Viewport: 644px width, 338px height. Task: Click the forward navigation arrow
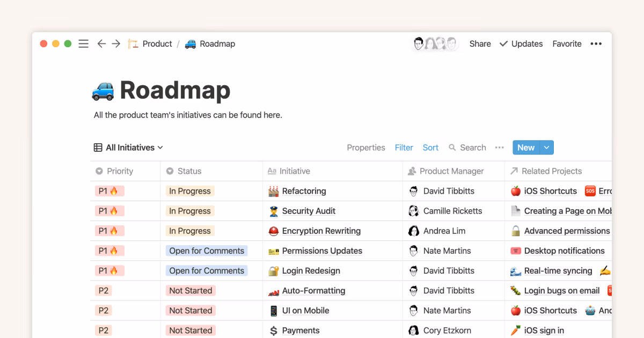(116, 44)
